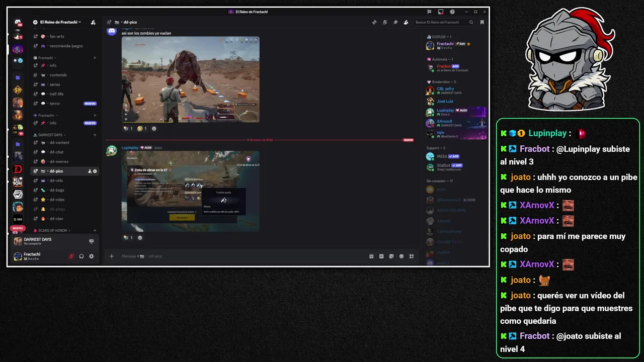
Task: Open the dd-bugs channel
Action: pyautogui.click(x=65, y=190)
